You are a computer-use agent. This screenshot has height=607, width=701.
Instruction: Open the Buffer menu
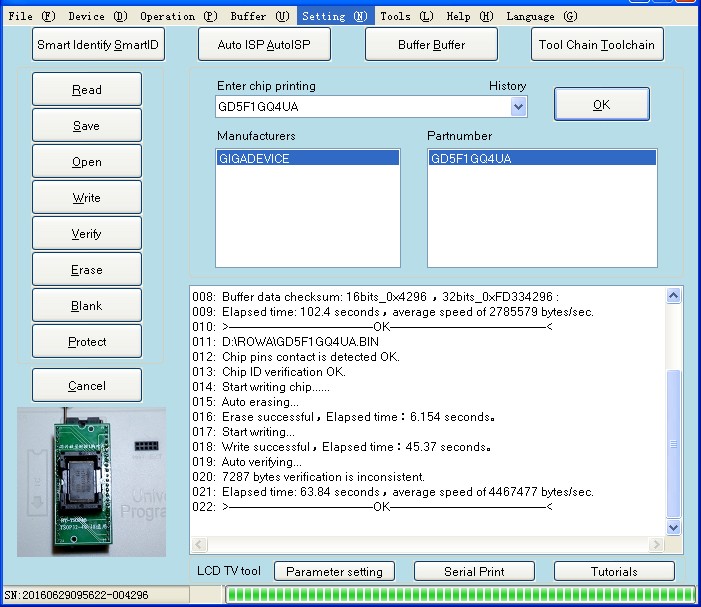tap(259, 16)
